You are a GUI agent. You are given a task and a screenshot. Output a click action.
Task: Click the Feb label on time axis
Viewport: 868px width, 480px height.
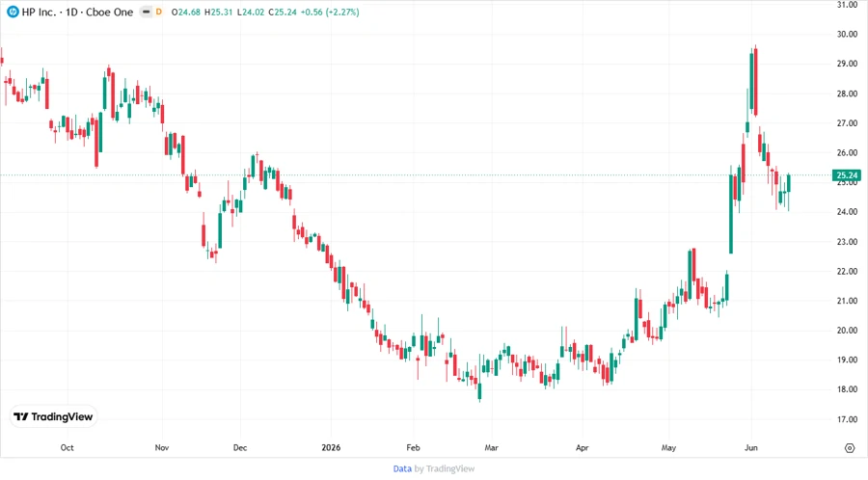tap(413, 447)
